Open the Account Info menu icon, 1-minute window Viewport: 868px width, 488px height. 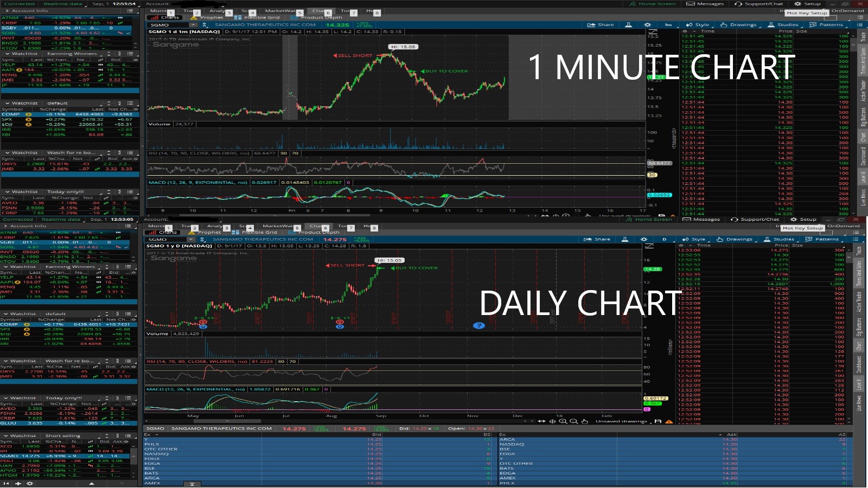pos(130,10)
